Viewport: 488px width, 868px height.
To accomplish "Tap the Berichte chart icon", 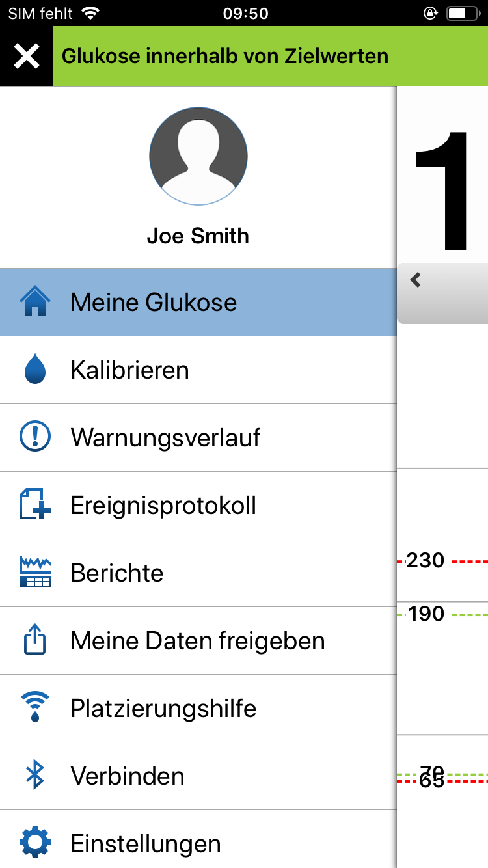I will [x=35, y=573].
